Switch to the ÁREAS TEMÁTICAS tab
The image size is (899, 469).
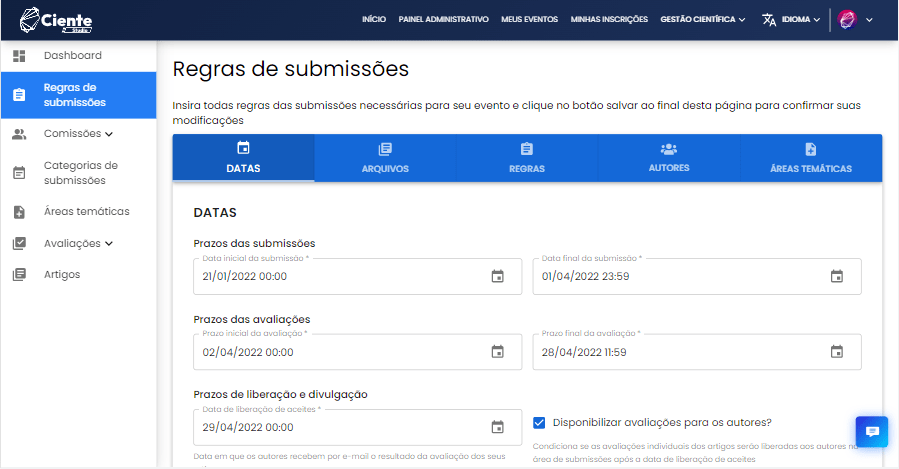point(811,158)
